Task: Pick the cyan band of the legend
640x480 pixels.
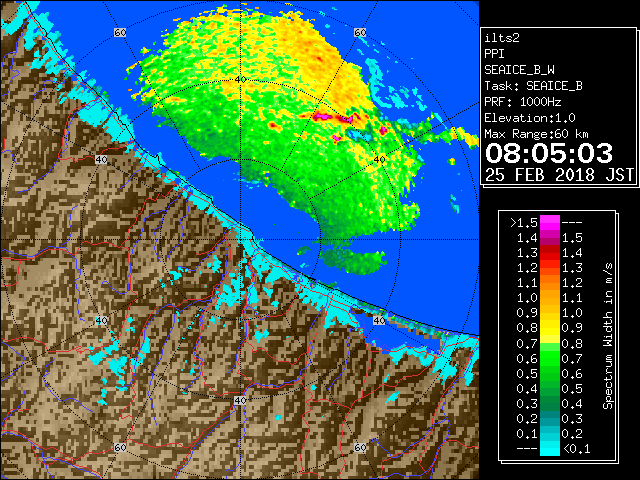Action: click(550, 448)
